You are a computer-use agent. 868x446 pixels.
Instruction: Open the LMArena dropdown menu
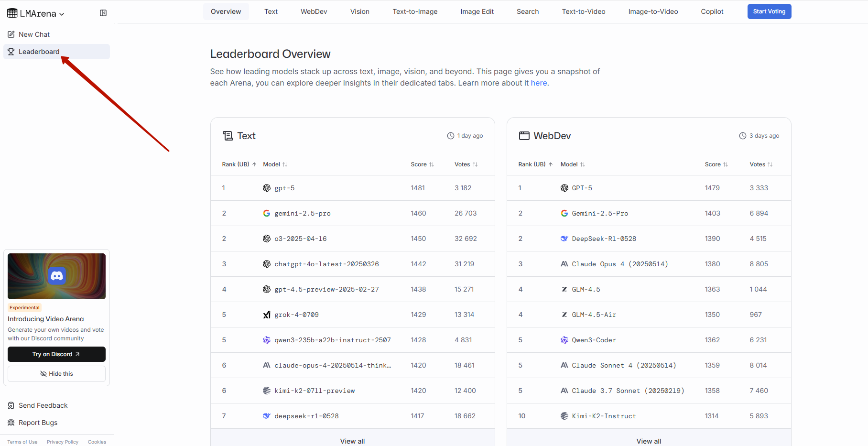point(36,13)
